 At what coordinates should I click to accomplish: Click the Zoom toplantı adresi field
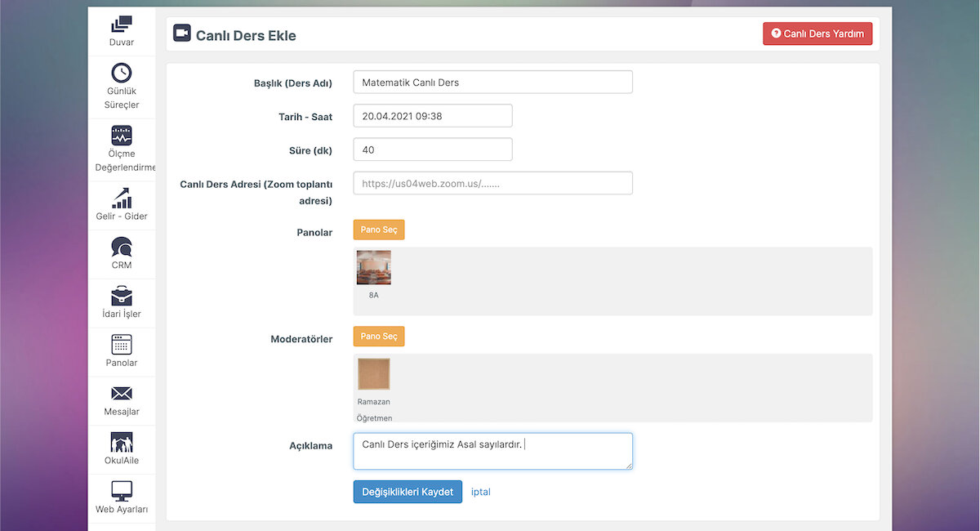click(493, 183)
